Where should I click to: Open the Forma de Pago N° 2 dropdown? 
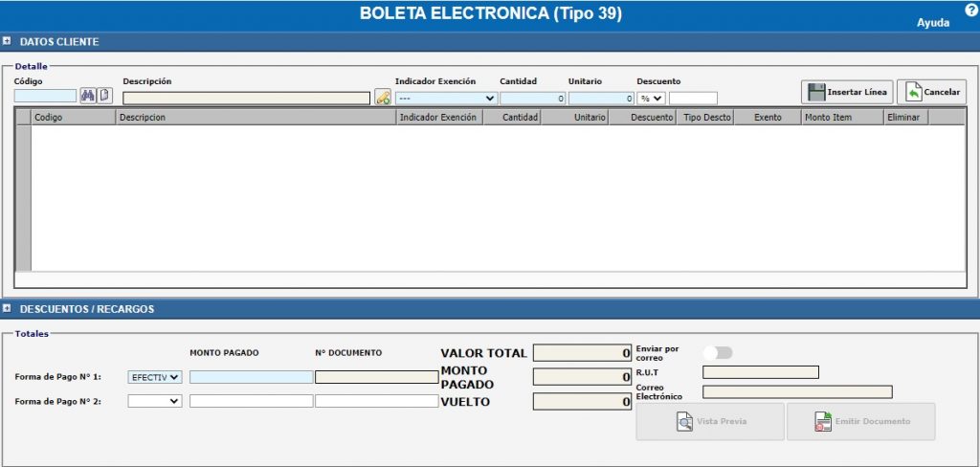155,401
